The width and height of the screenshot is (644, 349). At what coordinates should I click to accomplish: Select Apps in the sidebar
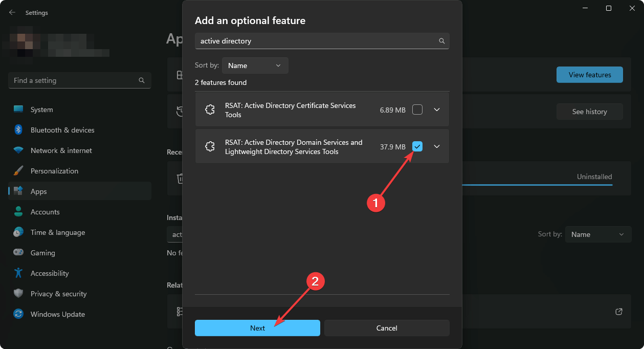click(x=80, y=191)
